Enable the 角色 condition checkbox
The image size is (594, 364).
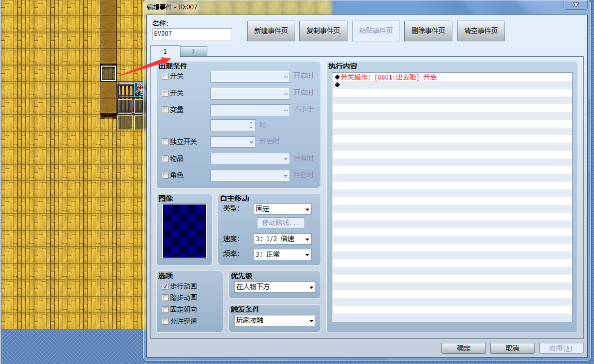tap(165, 175)
